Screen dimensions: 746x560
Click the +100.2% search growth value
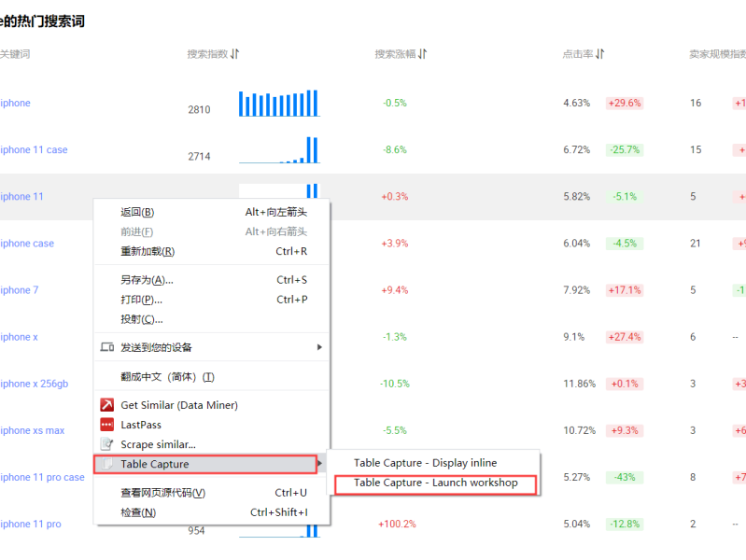coord(397,525)
